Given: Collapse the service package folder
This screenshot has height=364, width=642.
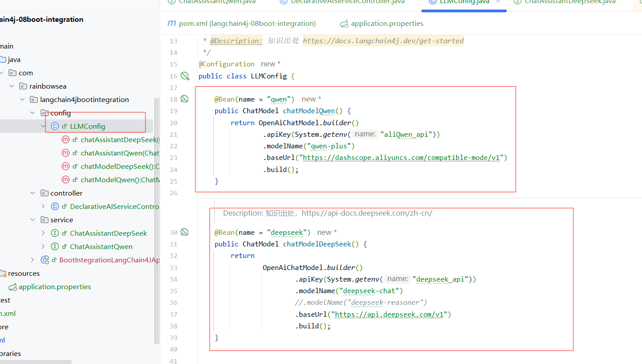Looking at the screenshot, I should tap(33, 220).
